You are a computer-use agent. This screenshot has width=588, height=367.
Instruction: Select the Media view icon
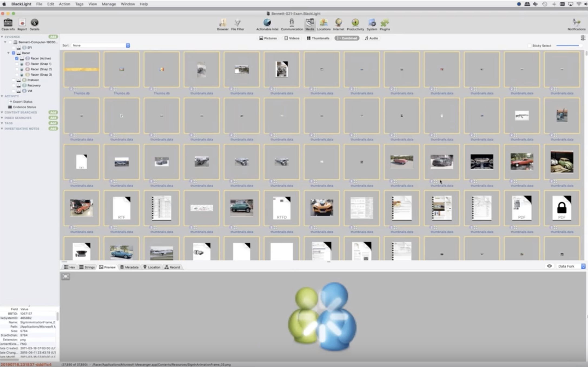pyautogui.click(x=310, y=25)
